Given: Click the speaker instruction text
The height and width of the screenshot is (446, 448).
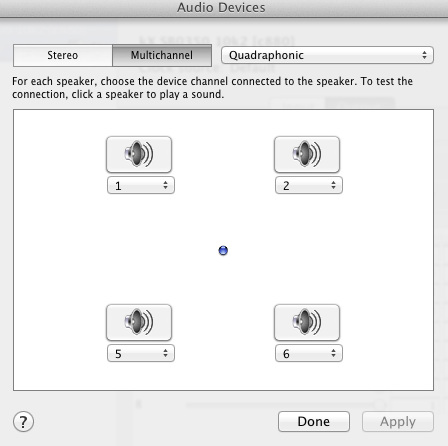Looking at the screenshot, I should tap(212, 88).
